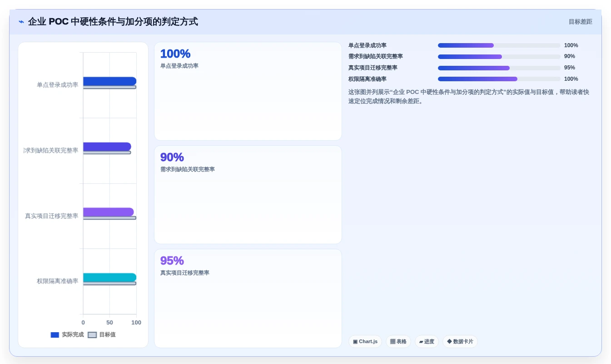Click the 目标差距 label in header

(x=581, y=22)
